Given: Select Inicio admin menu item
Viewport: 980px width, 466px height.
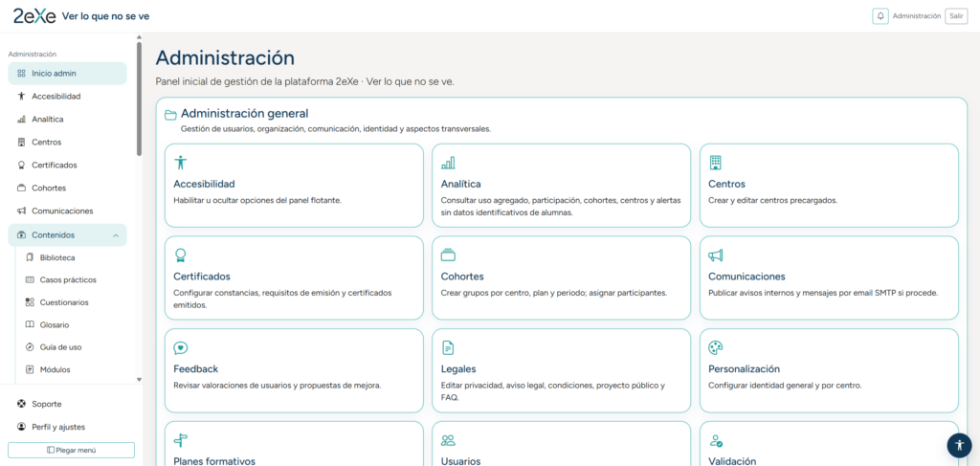Looking at the screenshot, I should (x=68, y=73).
